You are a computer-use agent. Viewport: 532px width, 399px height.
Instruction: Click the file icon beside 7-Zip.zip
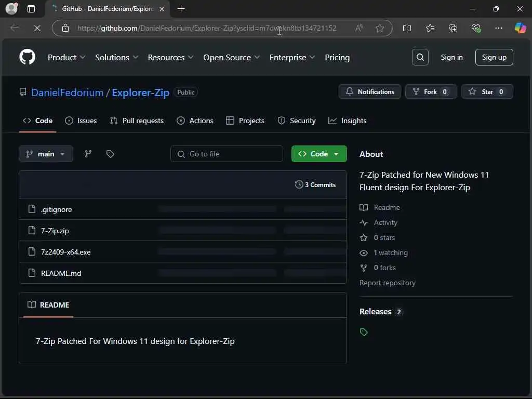tap(32, 230)
